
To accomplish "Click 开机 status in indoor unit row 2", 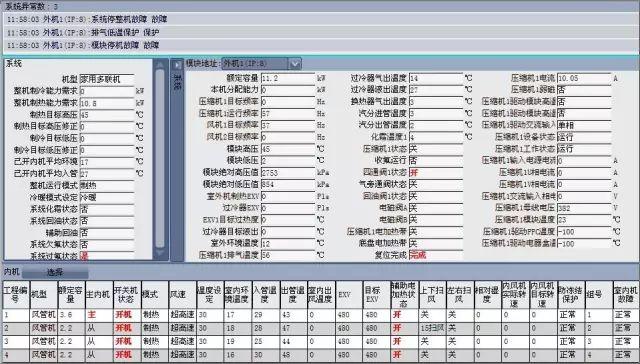I will [x=127, y=328].
